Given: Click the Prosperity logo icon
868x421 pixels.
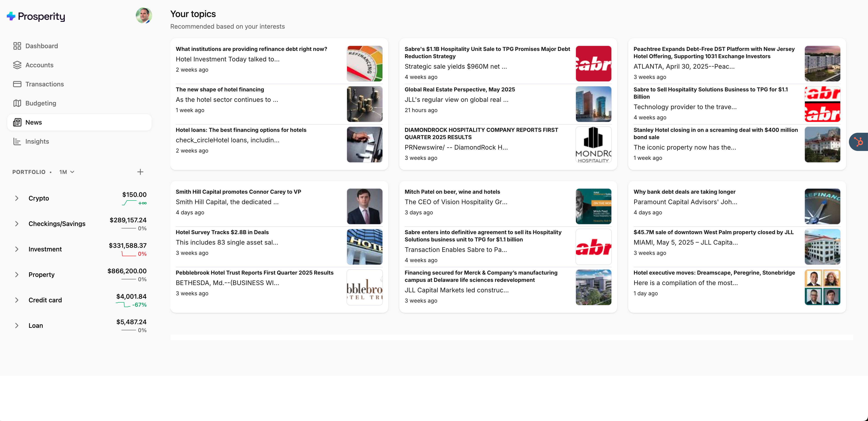Looking at the screenshot, I should click(11, 16).
